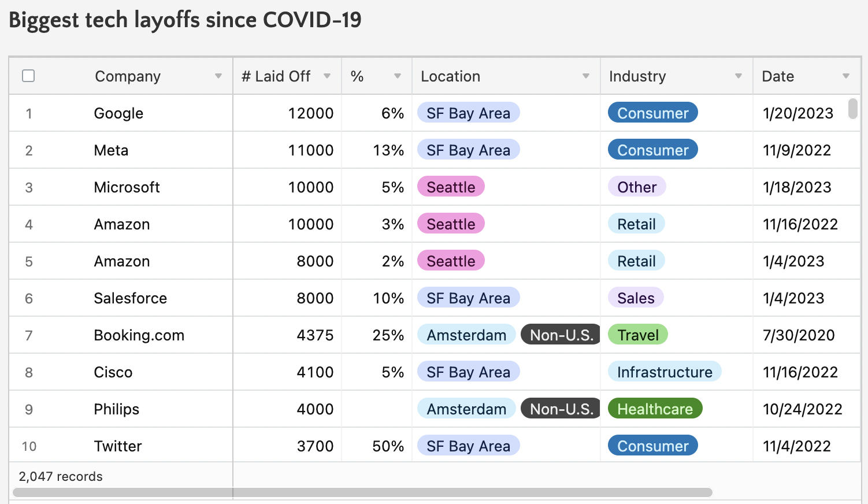The image size is (868, 504).
Task: Click the Travel industry tag
Action: pos(638,335)
